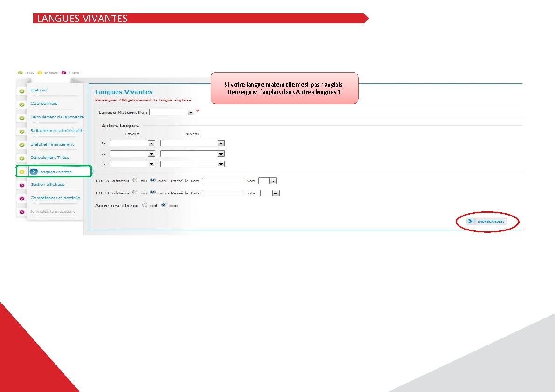Click the green validated icon beside Etat civil

pyautogui.click(x=21, y=91)
